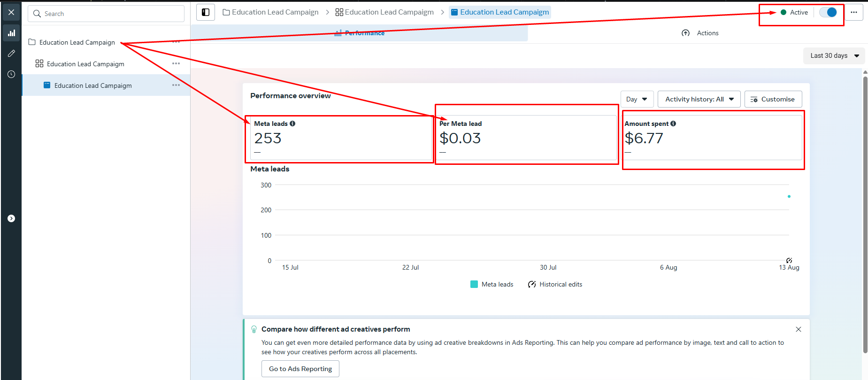The width and height of the screenshot is (868, 380).
Task: Open the Activity history: All dropdown
Action: pyautogui.click(x=699, y=99)
